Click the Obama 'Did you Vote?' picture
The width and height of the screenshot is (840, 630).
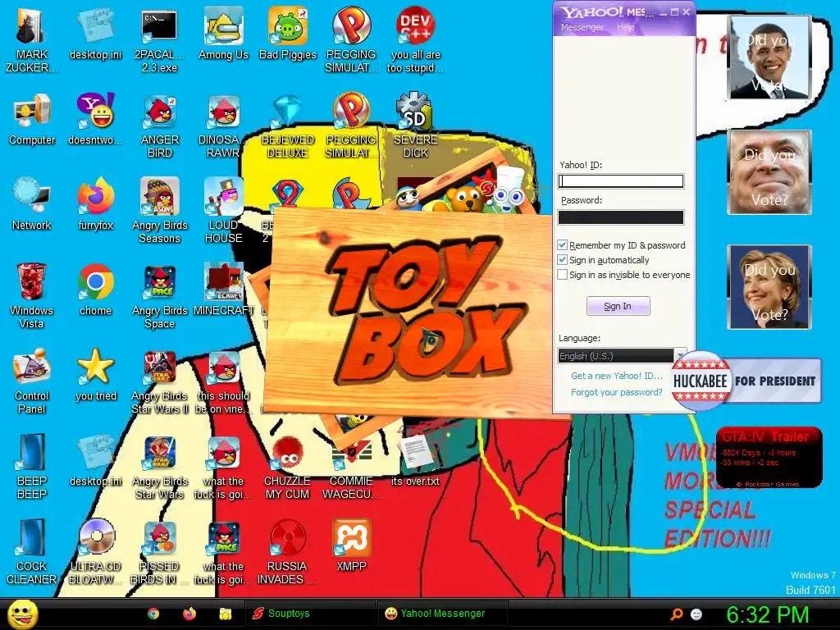click(769, 57)
